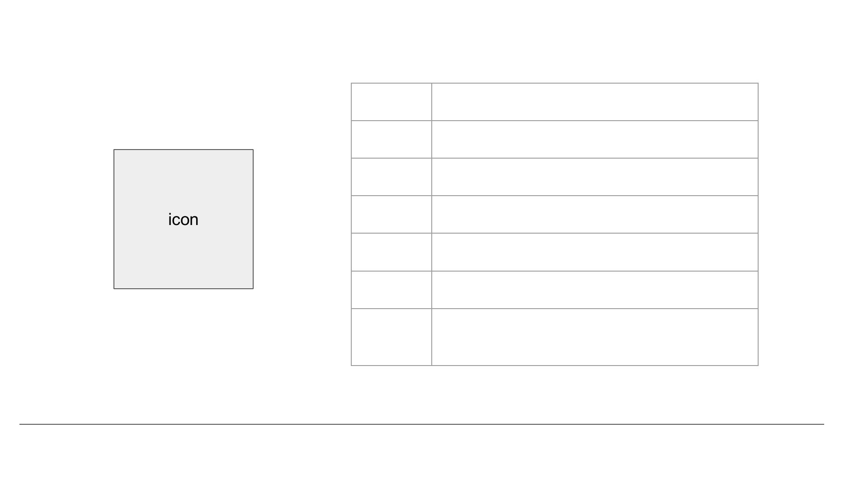Click the border above the tall last row
This screenshot has height=488, width=868.
(x=555, y=309)
